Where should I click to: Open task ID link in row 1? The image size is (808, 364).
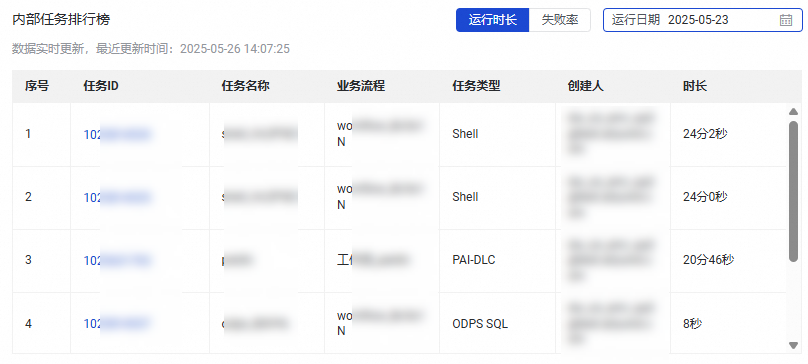pyautogui.click(x=117, y=134)
